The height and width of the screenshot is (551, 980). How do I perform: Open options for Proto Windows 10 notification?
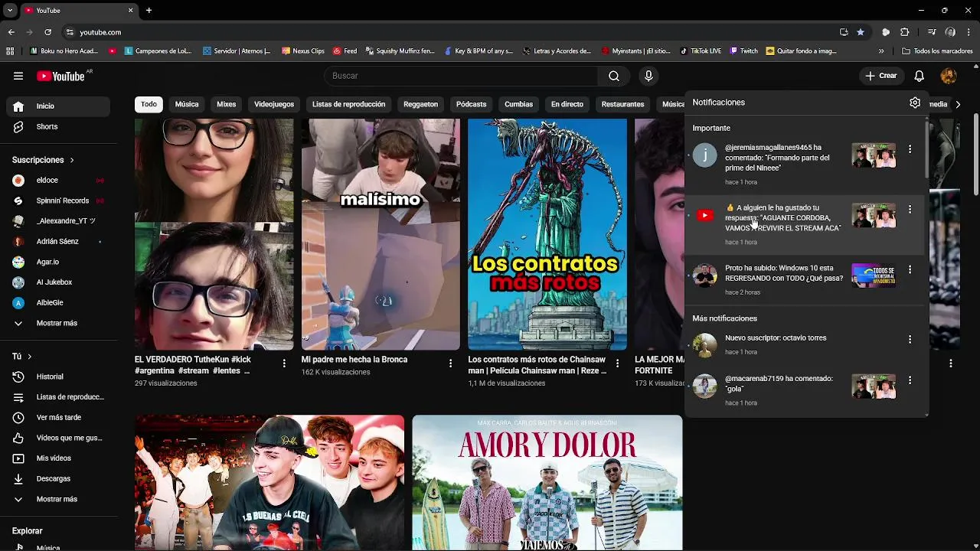tap(910, 269)
